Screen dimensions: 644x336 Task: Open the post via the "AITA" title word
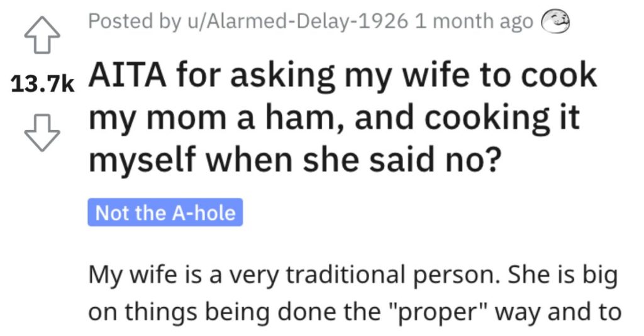(128, 75)
